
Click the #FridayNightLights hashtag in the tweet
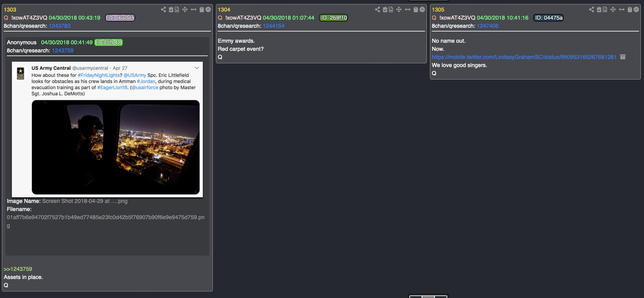tap(99, 75)
